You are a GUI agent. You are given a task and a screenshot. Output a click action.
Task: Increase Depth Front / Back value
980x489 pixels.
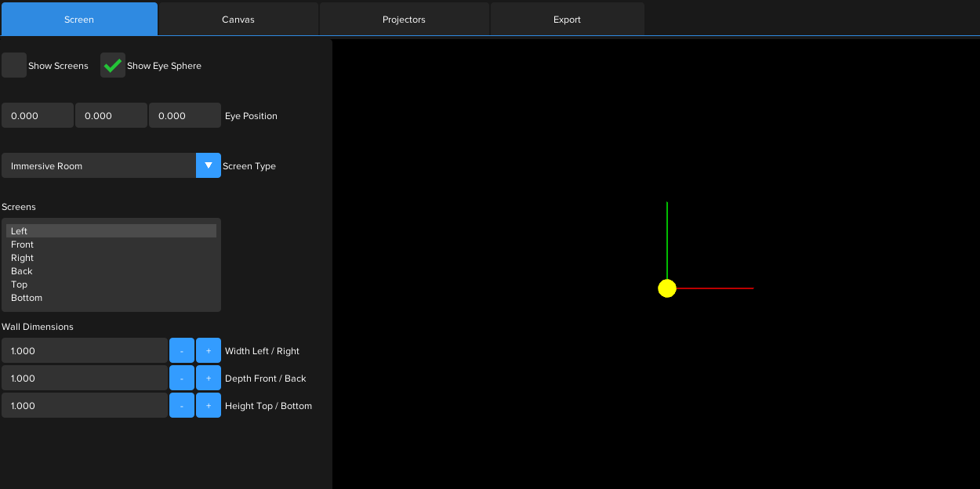click(x=209, y=379)
